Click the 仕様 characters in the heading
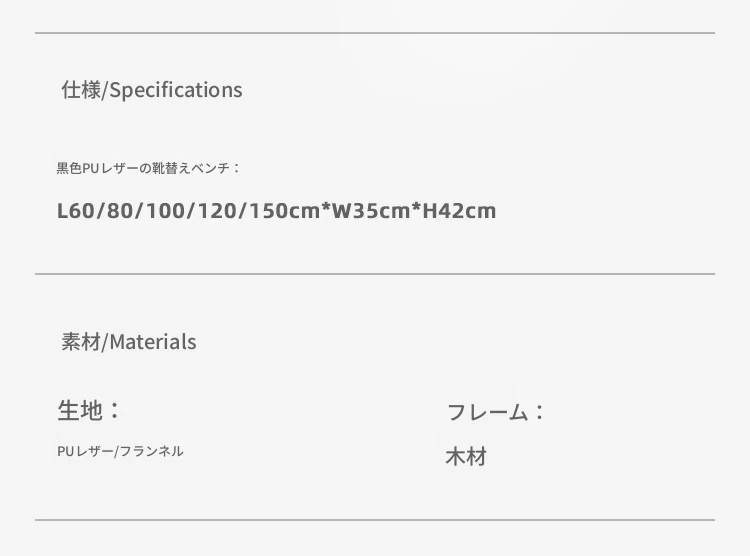The height and width of the screenshot is (556, 750). tap(81, 90)
